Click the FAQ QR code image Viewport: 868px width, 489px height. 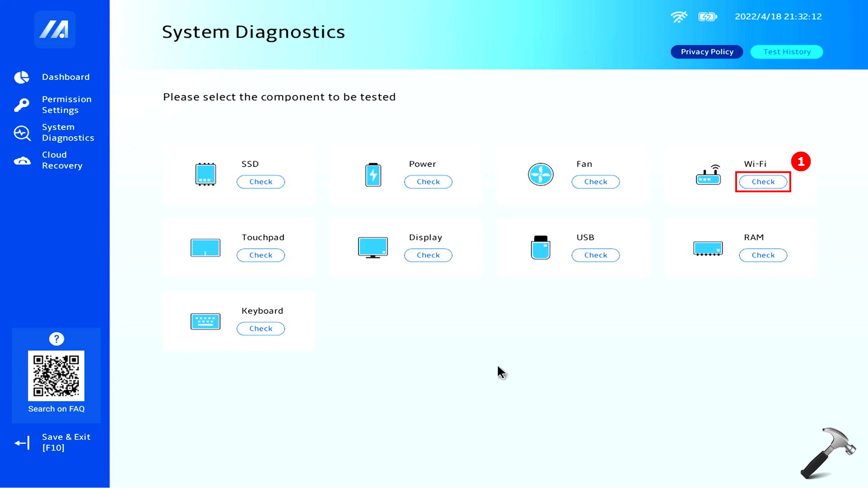[56, 376]
